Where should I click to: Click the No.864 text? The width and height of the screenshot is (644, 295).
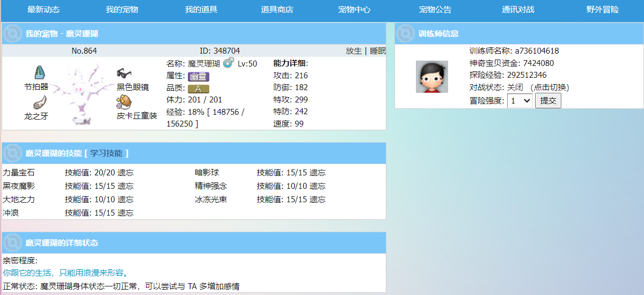click(84, 51)
